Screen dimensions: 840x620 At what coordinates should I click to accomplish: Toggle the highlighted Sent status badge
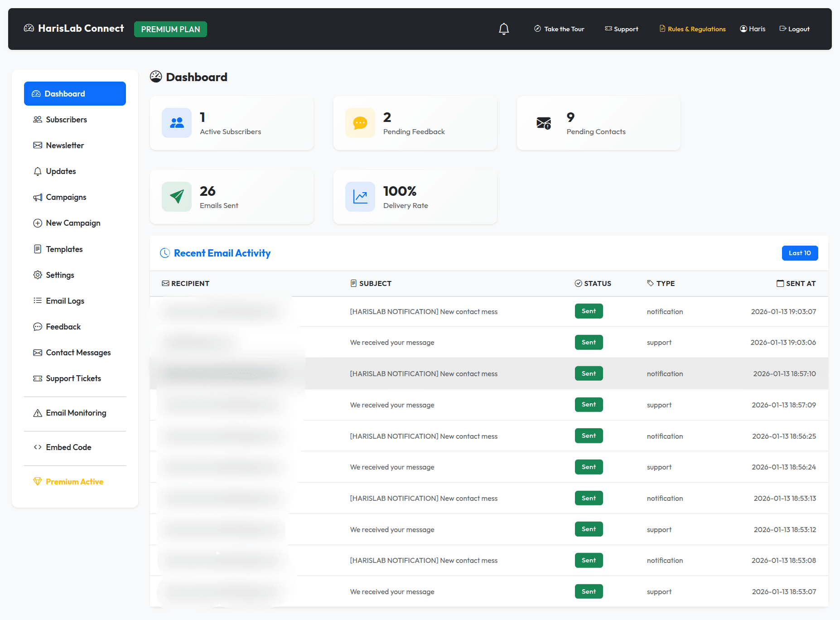(589, 373)
